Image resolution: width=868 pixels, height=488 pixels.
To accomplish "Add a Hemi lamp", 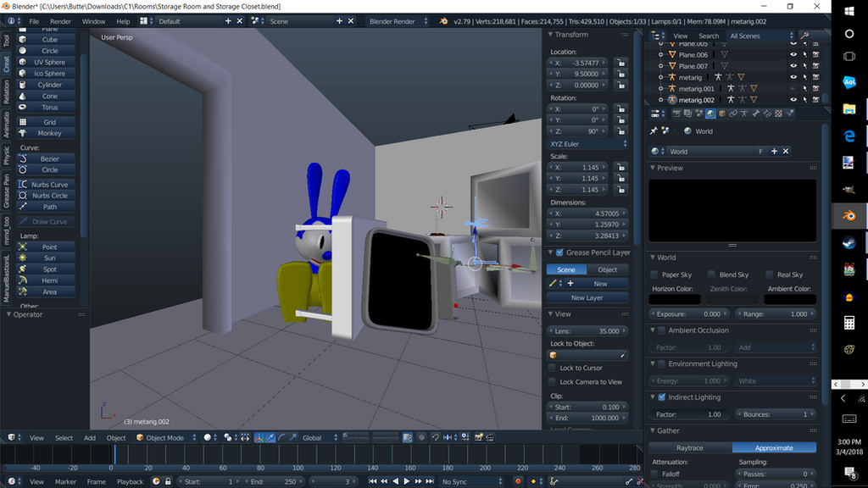I will (x=46, y=280).
